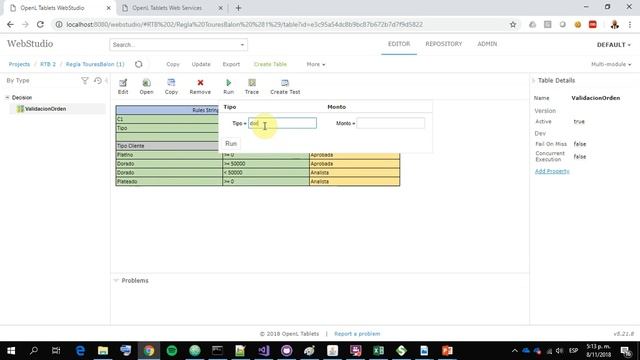The image size is (640, 360).
Task: Open the By Type view selector
Action: pos(18,80)
